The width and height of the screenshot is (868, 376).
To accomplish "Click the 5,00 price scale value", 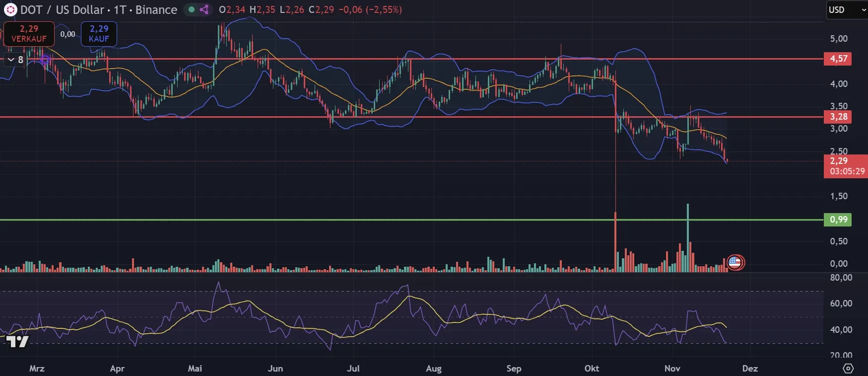I will point(839,38).
